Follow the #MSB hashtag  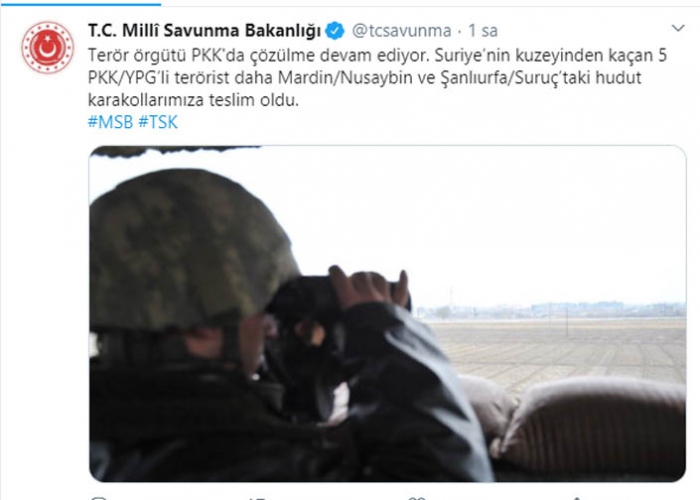[x=110, y=122]
